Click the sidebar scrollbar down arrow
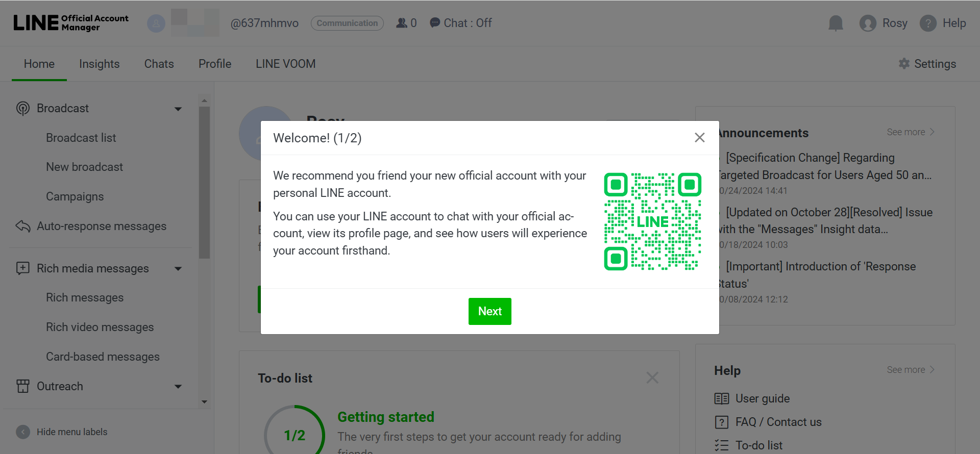Screen dimensions: 980x454 click(204, 402)
